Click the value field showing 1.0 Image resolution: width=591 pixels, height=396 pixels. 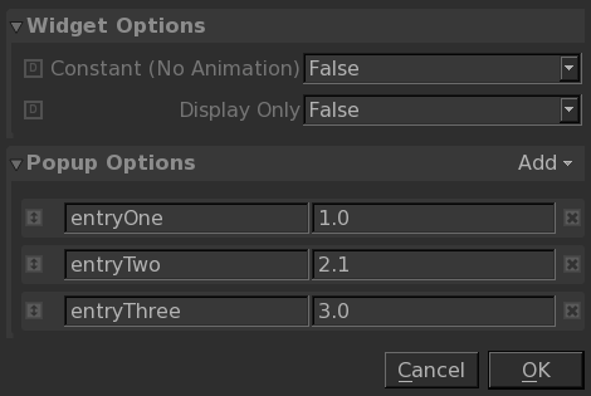pyautogui.click(x=433, y=218)
